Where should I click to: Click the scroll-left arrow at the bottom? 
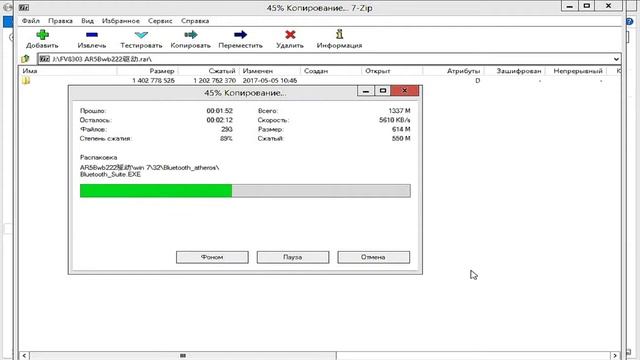(x=24, y=356)
